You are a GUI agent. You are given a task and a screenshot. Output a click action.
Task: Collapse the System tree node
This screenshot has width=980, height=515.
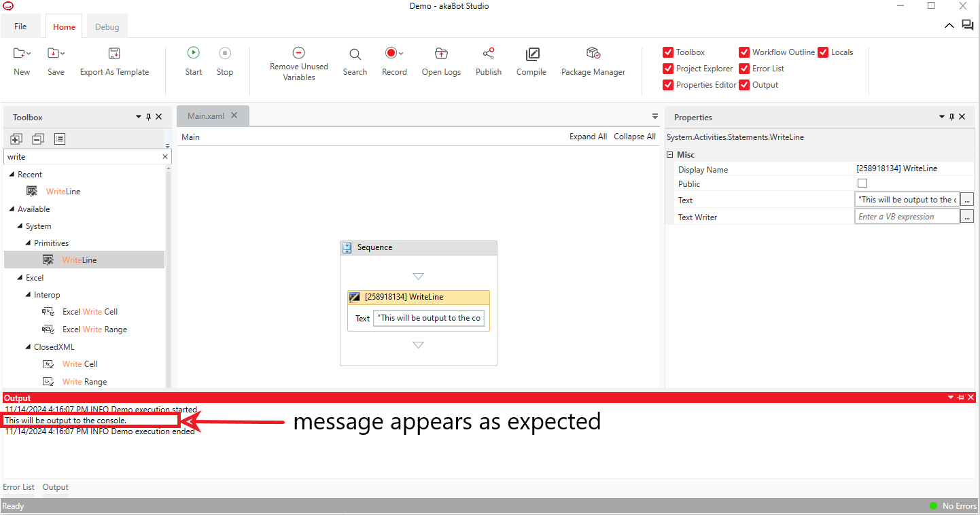(20, 226)
